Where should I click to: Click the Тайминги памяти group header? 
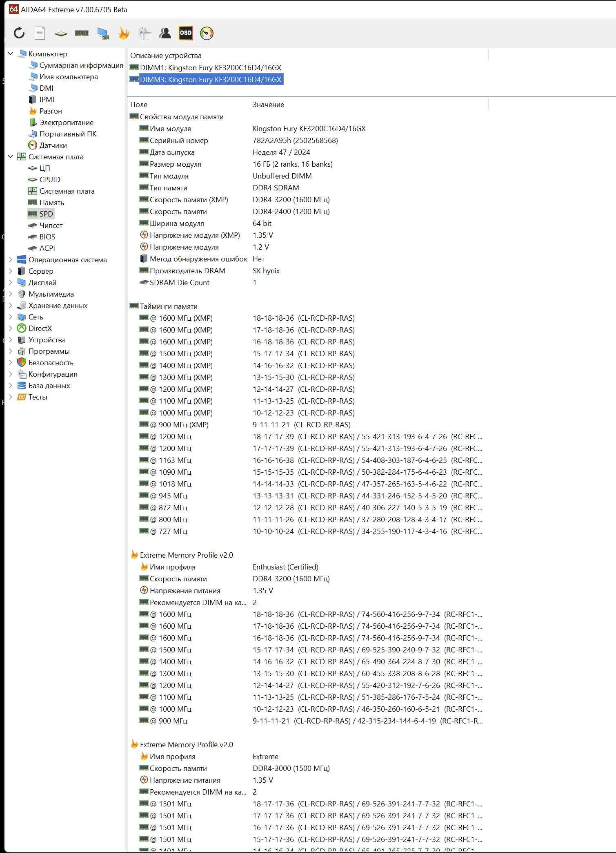pyautogui.click(x=169, y=306)
